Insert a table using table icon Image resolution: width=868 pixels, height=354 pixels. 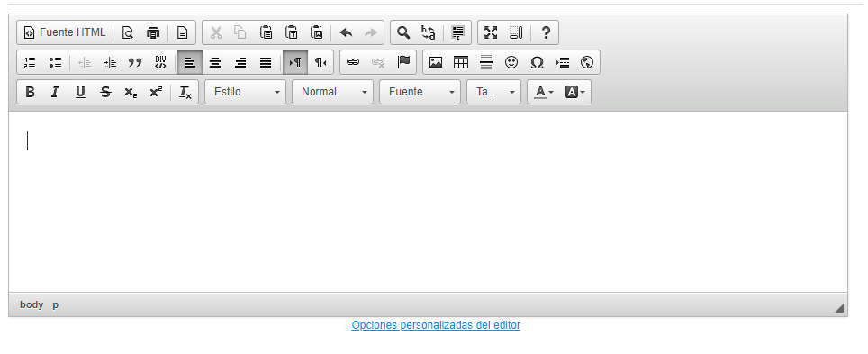coord(461,62)
